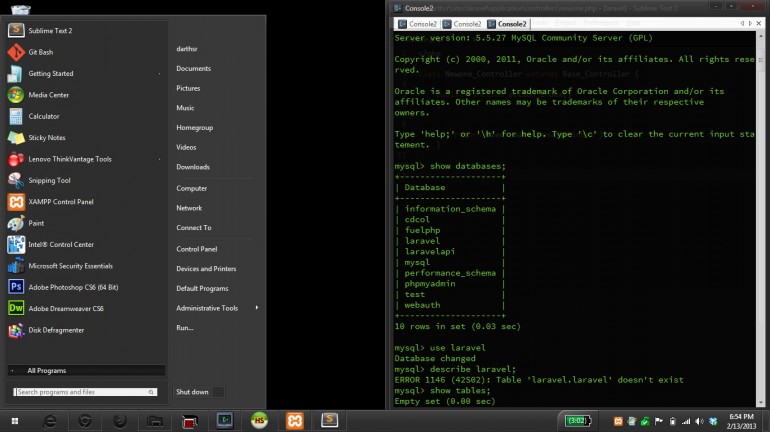Select the active bold Console2 tab
Screen dimensions: 770x432
click(507, 24)
